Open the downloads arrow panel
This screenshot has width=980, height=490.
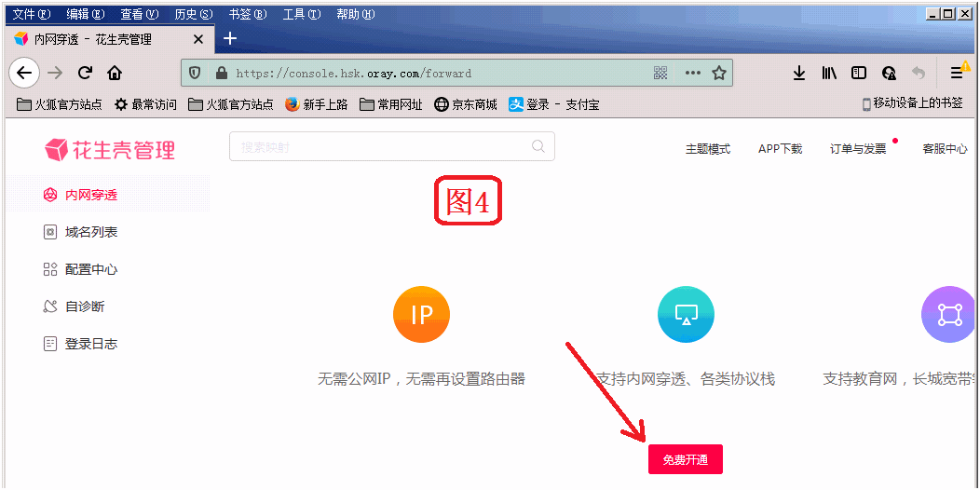click(798, 73)
